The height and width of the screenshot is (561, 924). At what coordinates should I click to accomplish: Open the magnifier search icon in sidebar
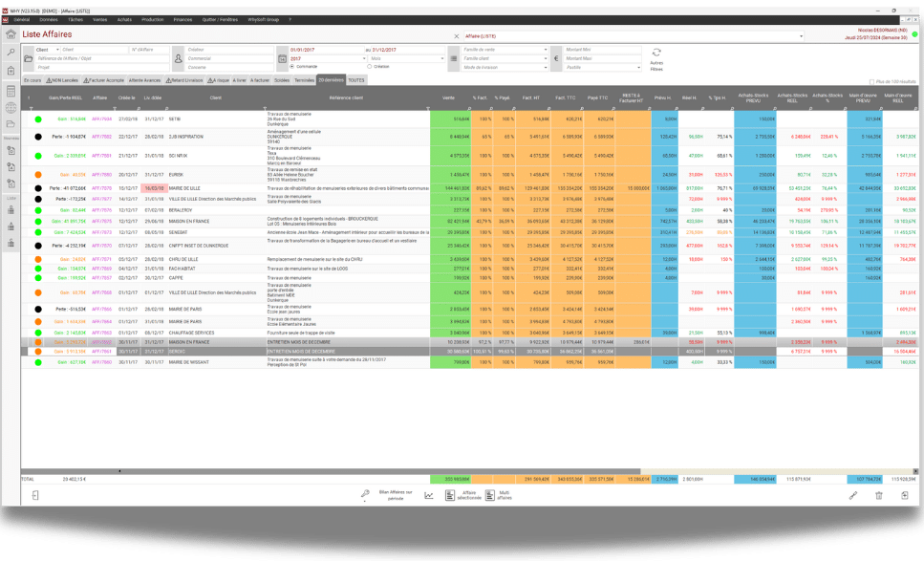[11, 53]
